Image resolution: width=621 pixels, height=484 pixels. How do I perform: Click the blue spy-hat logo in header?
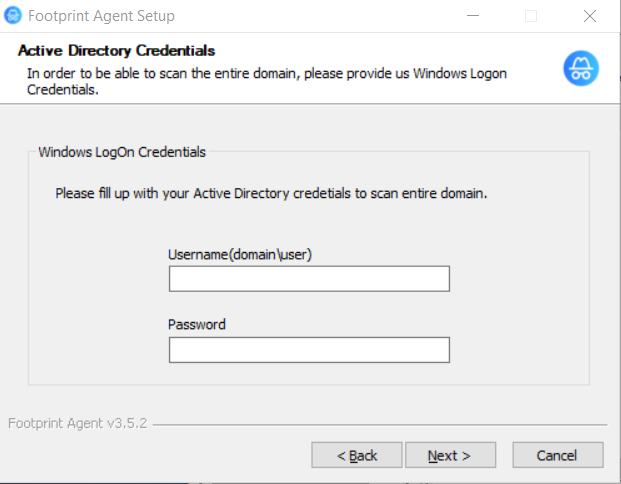tap(581, 68)
